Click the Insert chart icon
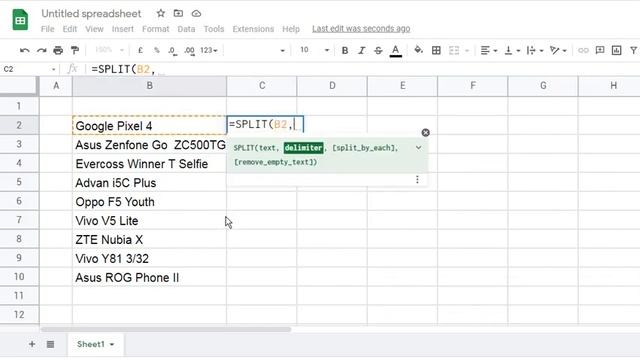The height and width of the screenshot is (360, 640). click(616, 50)
